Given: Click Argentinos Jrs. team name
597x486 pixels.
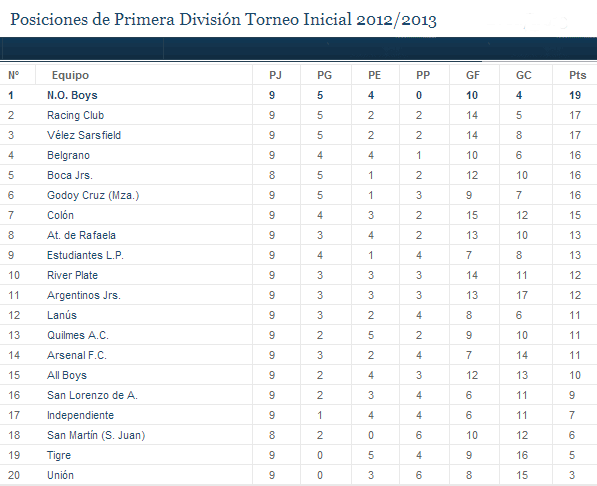Looking at the screenshot, I should (x=84, y=295).
